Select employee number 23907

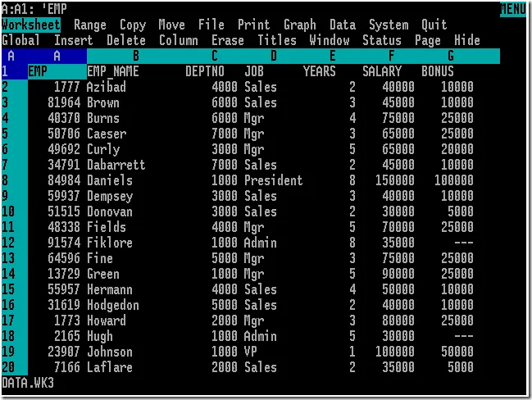pyautogui.click(x=64, y=352)
